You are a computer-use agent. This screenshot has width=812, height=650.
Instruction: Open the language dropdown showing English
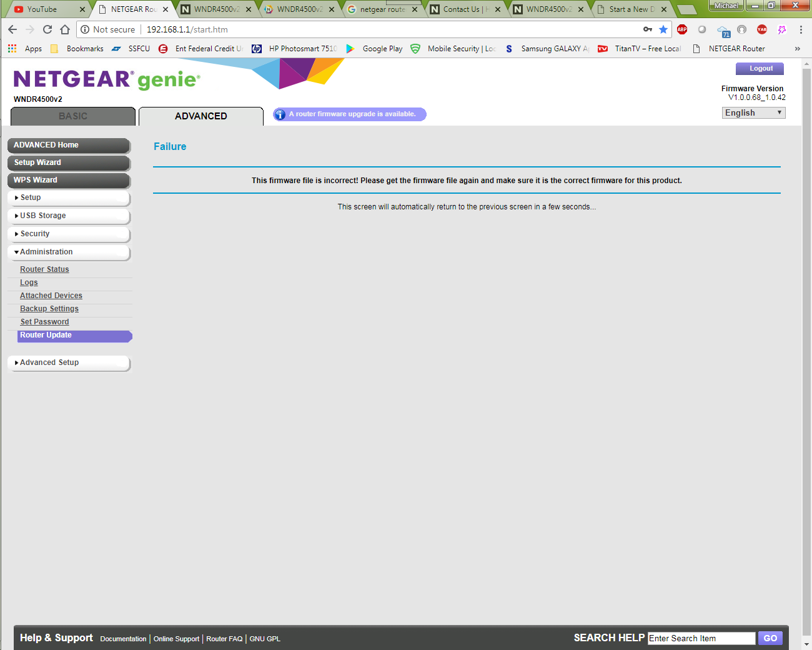754,112
